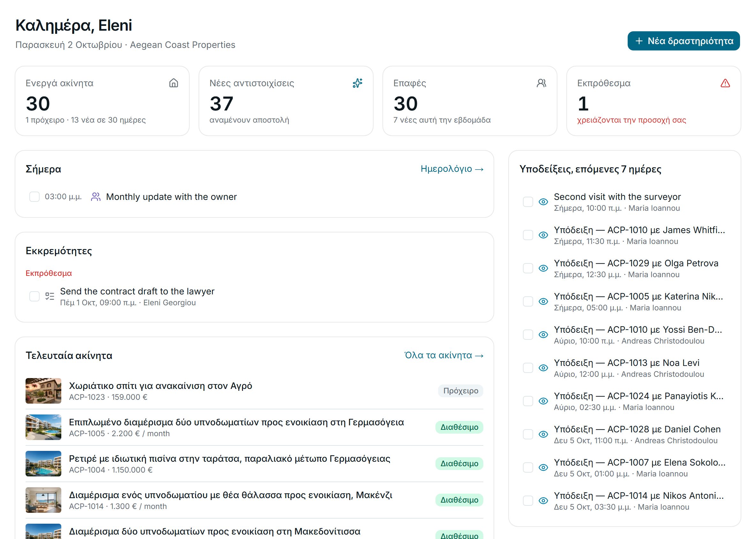Click thumbnail of ACP-1004 penthouse
The width and height of the screenshot is (756, 539).
43,464
